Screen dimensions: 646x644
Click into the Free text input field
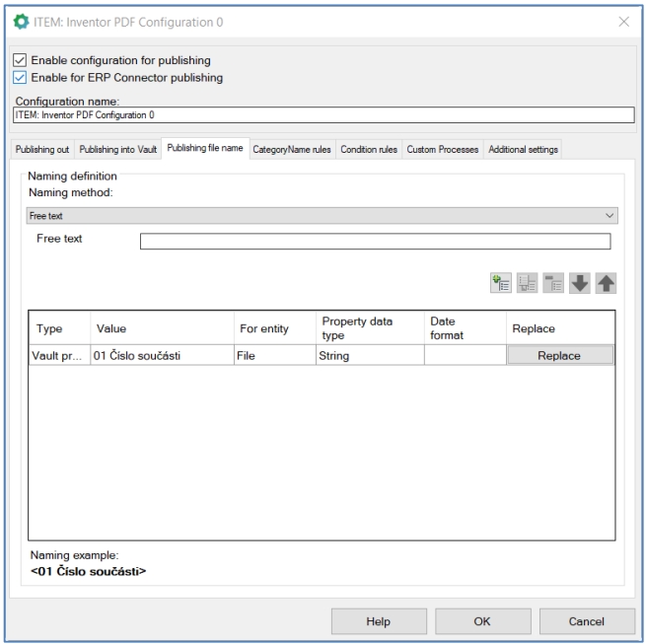(375, 242)
